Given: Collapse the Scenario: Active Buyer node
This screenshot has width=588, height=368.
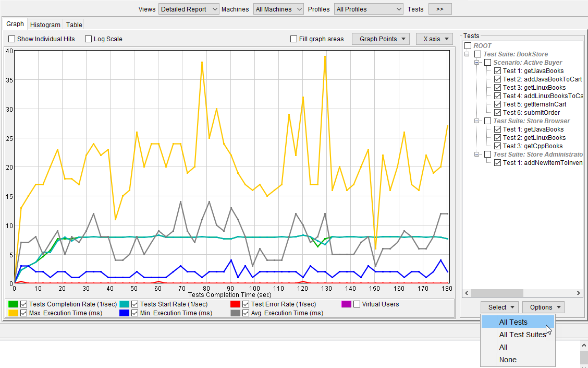Looking at the screenshot, I should 477,62.
